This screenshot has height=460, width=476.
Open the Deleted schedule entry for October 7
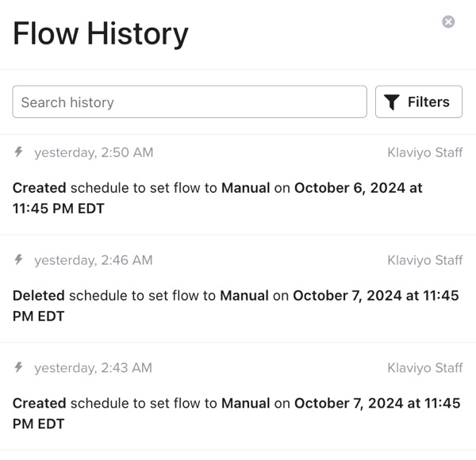pyautogui.click(x=236, y=305)
